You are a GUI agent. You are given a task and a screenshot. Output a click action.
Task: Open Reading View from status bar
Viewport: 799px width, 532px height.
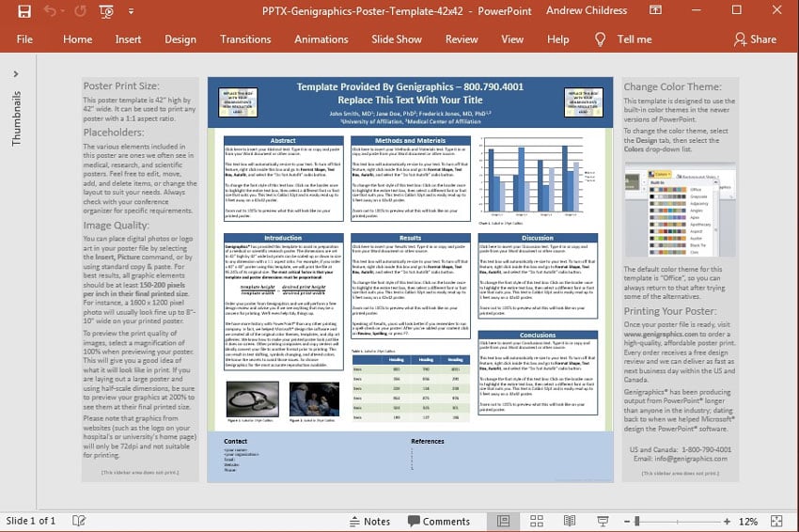click(x=569, y=521)
